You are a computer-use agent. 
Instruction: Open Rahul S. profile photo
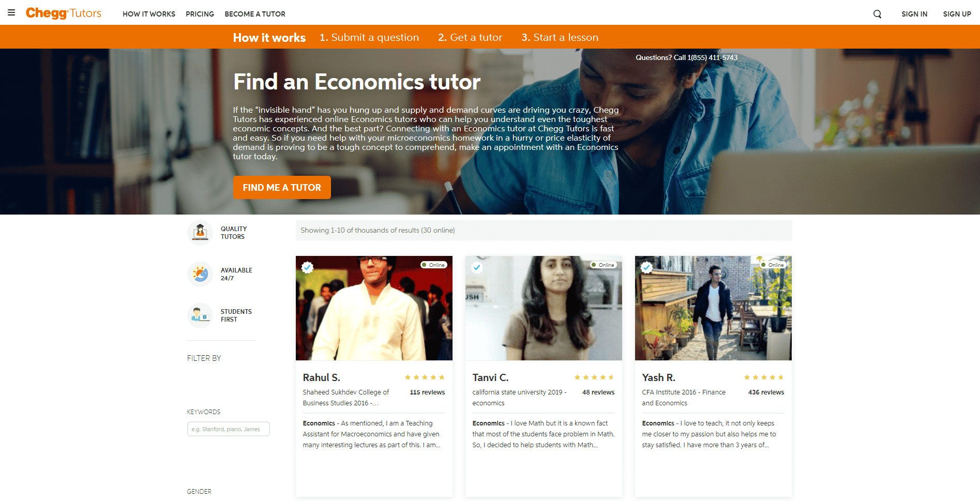click(374, 308)
